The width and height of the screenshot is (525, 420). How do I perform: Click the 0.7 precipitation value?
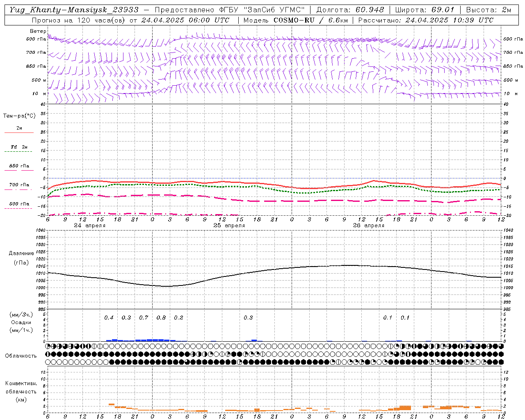click(144, 318)
